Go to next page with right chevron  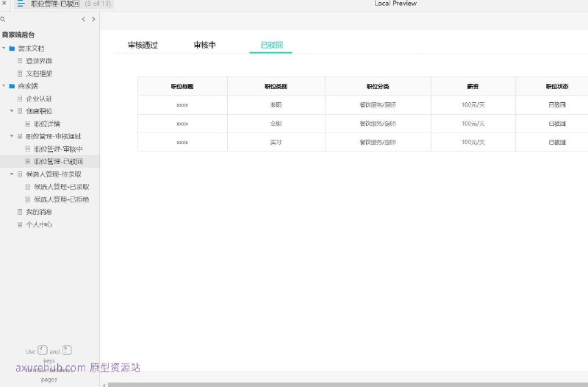[93, 19]
